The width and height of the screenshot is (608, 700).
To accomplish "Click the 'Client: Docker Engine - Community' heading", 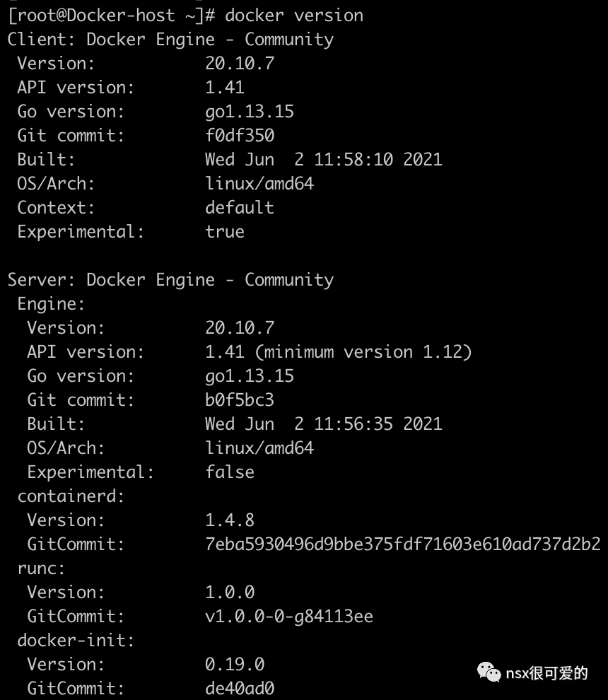I will pyautogui.click(x=170, y=39).
